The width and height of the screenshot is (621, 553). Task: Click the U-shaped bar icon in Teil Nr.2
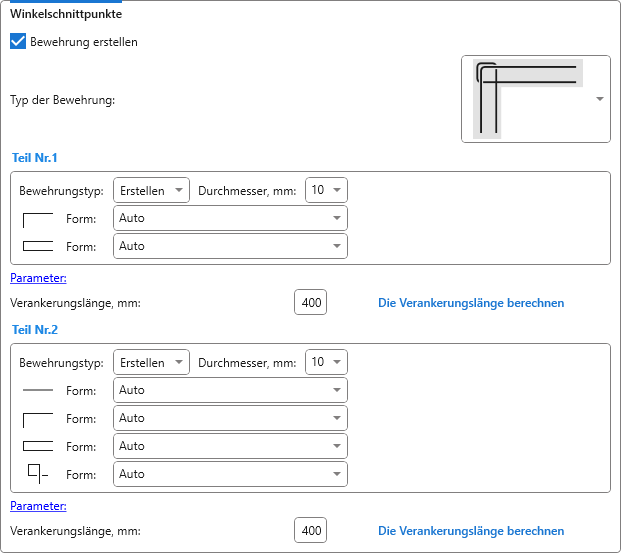(37, 446)
